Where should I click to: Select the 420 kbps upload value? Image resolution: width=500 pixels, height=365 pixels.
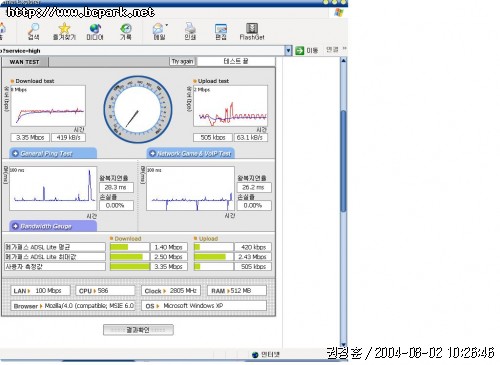[253, 247]
